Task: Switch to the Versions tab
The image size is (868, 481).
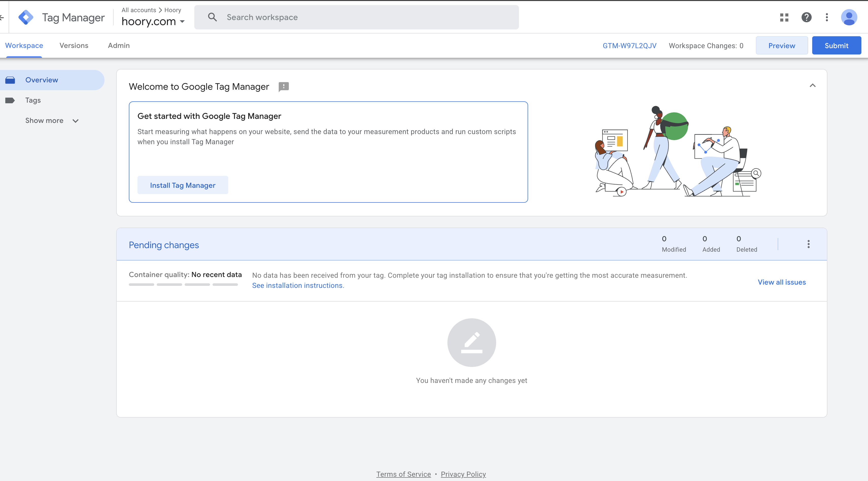Action: pos(74,45)
